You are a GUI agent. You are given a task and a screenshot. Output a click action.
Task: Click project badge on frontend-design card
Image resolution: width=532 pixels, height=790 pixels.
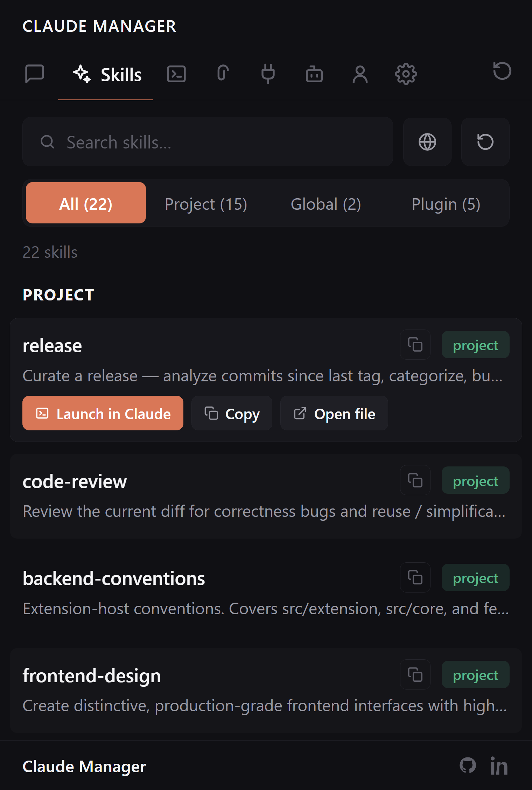(x=475, y=675)
